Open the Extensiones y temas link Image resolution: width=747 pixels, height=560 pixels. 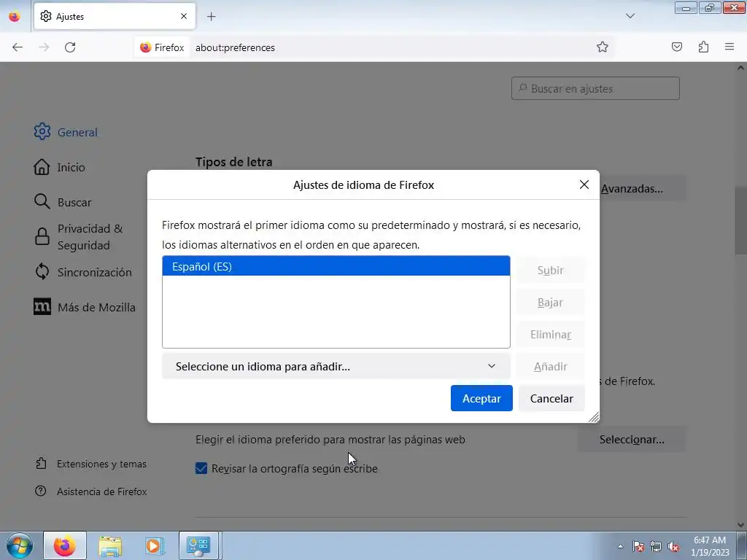click(x=101, y=464)
